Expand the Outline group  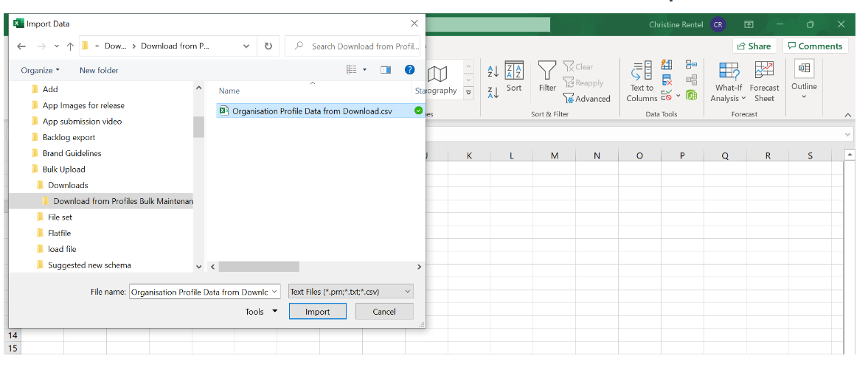[x=804, y=79]
